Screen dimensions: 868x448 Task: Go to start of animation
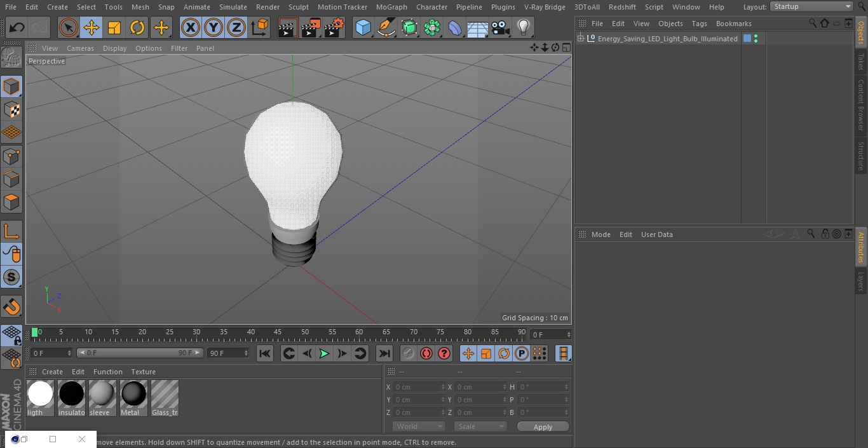point(265,353)
